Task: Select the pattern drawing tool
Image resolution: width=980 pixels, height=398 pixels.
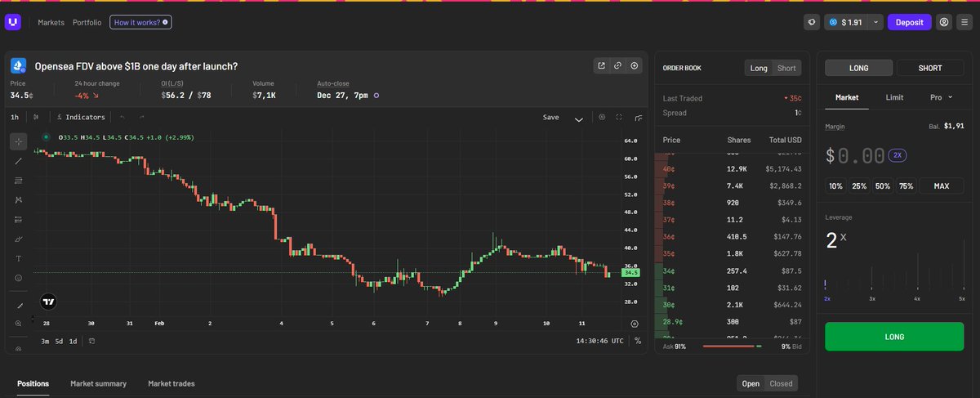Action: (x=18, y=200)
